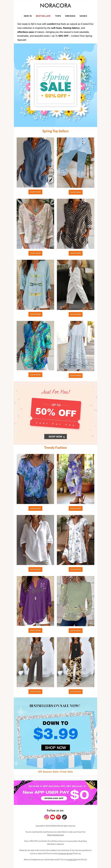This screenshot has width=111, height=868.
Task: Open the DRESSES category
Action: (x=70, y=16)
